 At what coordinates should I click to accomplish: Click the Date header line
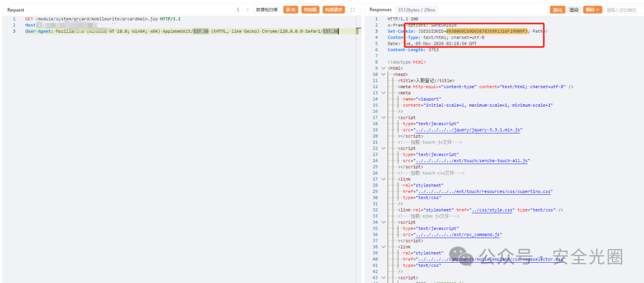tap(432, 43)
